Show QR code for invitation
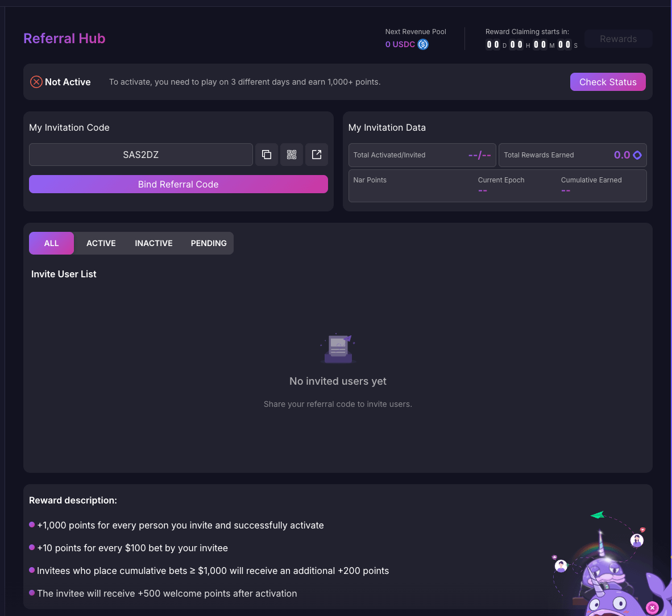 point(292,155)
